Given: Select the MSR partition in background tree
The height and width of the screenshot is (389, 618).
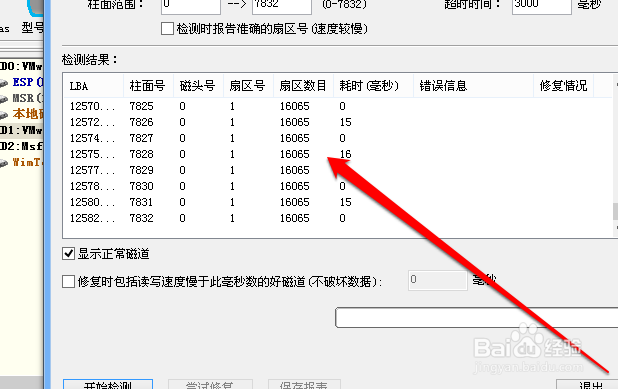Looking at the screenshot, I should click(x=28, y=98).
